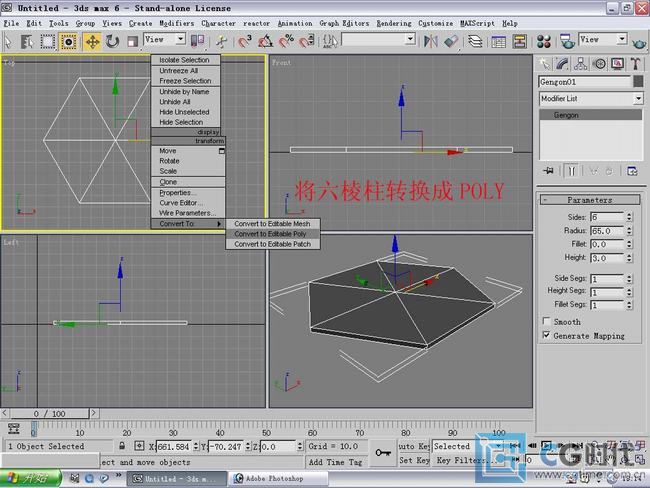This screenshot has width=650, height=488.
Task: Open the Render Scene dialog teapot icon
Action: click(x=566, y=41)
